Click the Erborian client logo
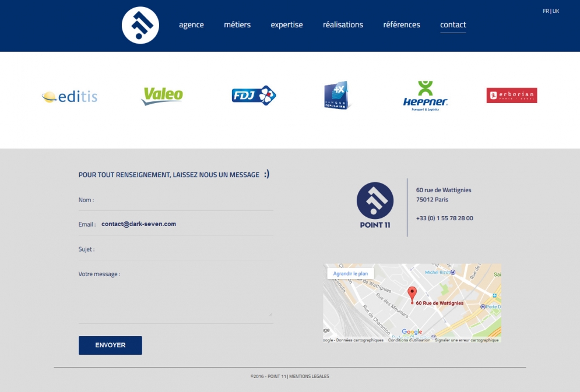This screenshot has width=580, height=392. point(512,96)
